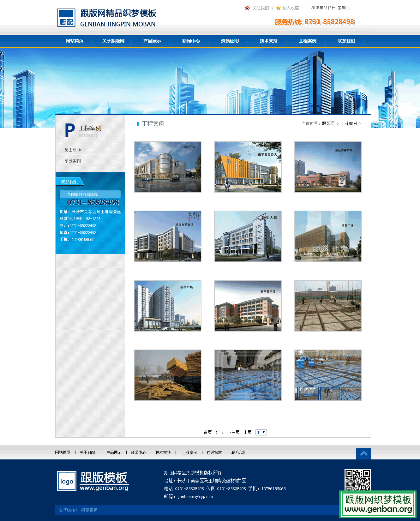The image size is (420, 521).
Task: Click 末页 to go to last page
Action: 247,432
